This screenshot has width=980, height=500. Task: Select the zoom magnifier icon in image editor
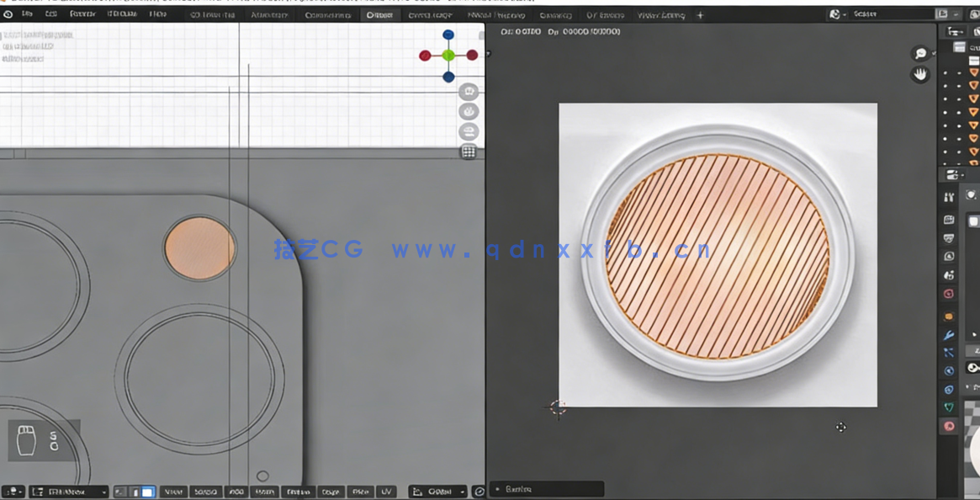[921, 52]
